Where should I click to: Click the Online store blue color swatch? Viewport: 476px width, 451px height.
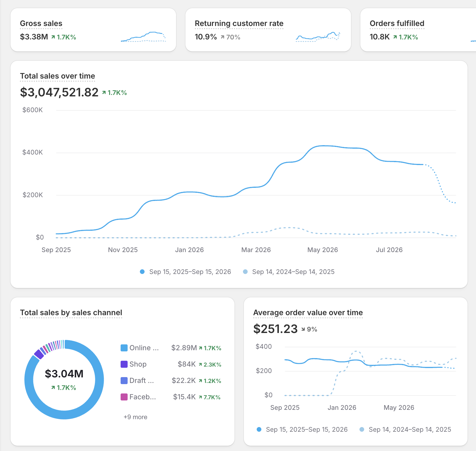[x=124, y=348]
